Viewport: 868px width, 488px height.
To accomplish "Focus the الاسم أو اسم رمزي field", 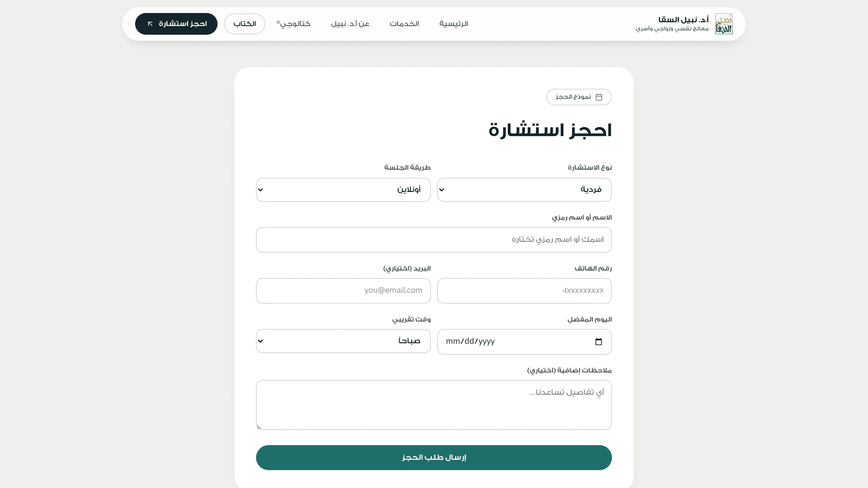I will tap(434, 240).
